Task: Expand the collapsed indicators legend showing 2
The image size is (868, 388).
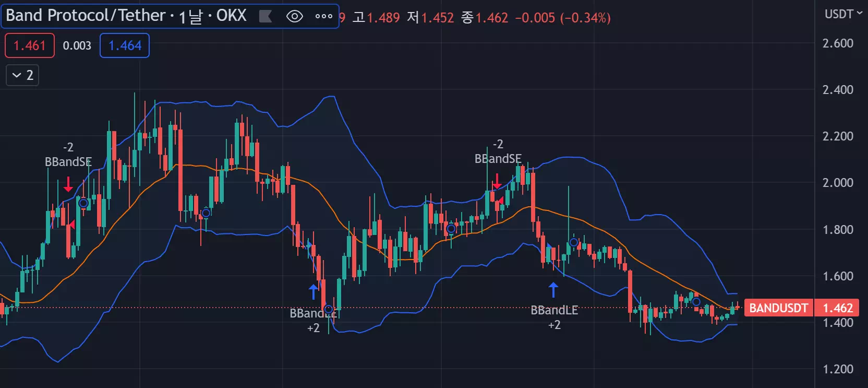Action: (22, 75)
